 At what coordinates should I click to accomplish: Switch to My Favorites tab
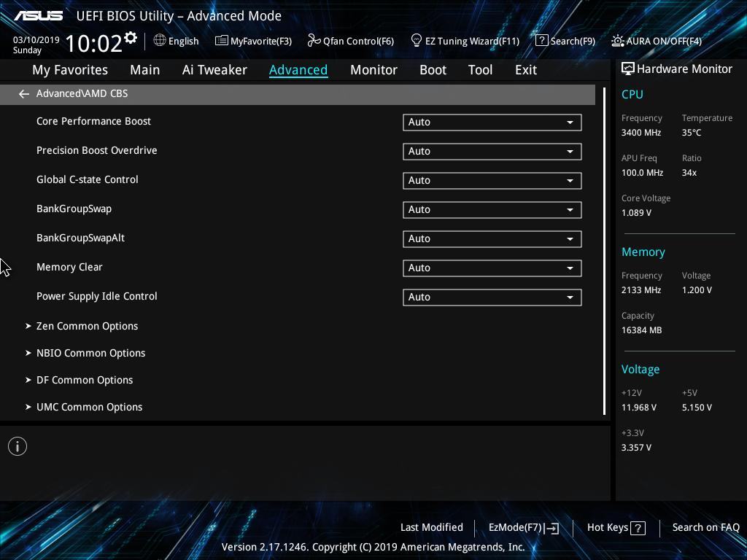[70, 70]
